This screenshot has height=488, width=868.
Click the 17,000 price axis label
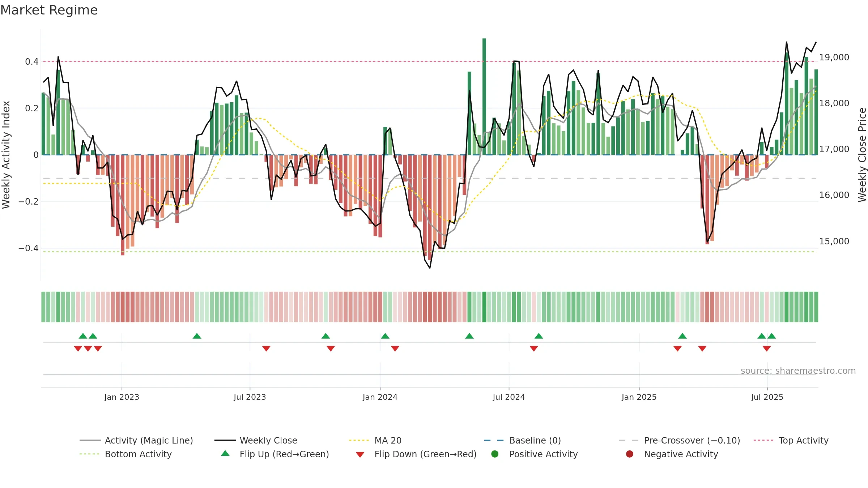coord(834,149)
